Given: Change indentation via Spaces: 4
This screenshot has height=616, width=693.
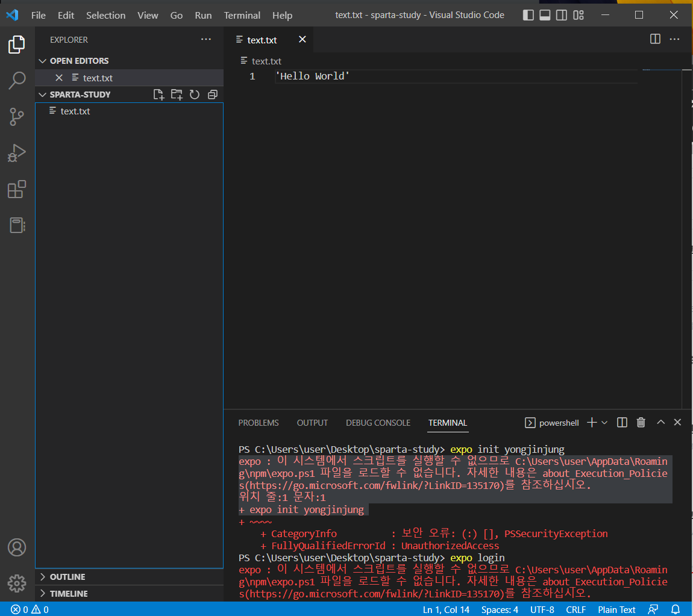Looking at the screenshot, I should point(500,609).
